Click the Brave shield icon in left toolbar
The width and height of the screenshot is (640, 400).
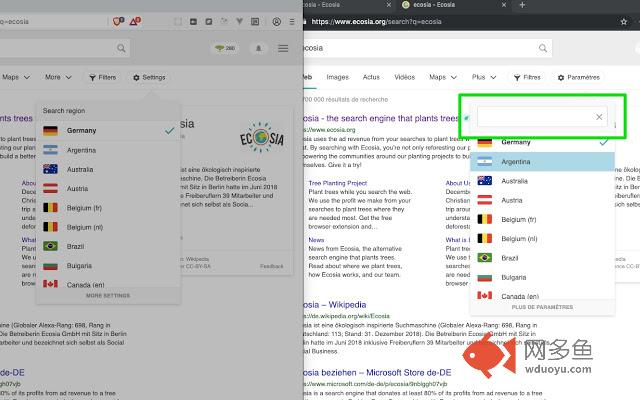pyautogui.click(x=118, y=21)
